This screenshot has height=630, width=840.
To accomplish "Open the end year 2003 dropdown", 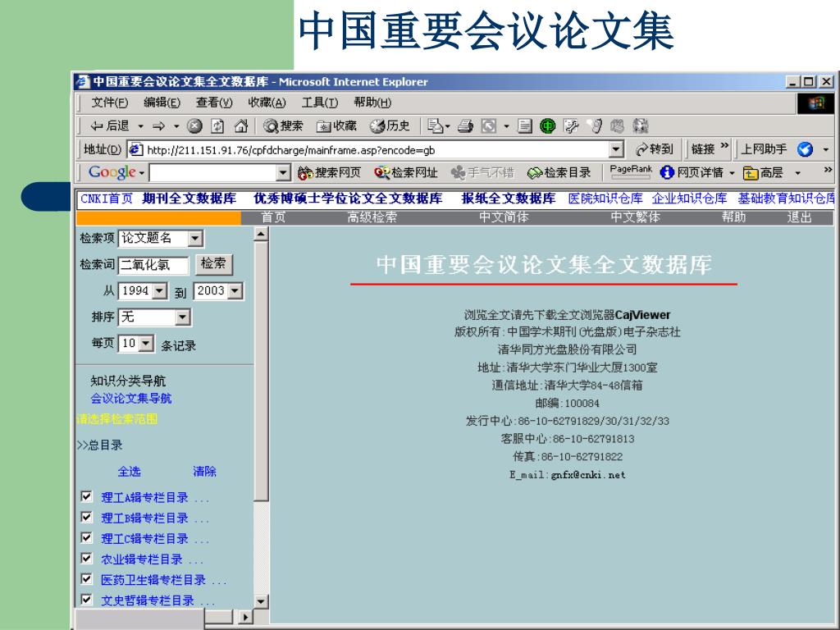I will pos(235,291).
